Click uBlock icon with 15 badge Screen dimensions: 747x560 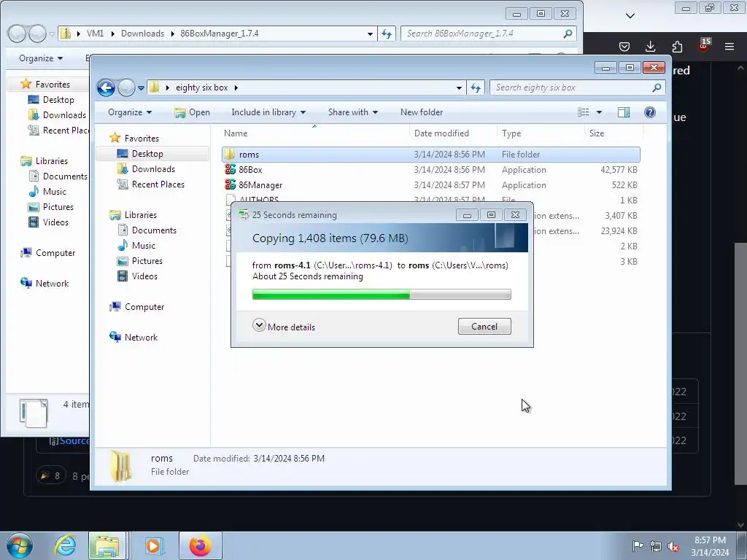coord(704,45)
